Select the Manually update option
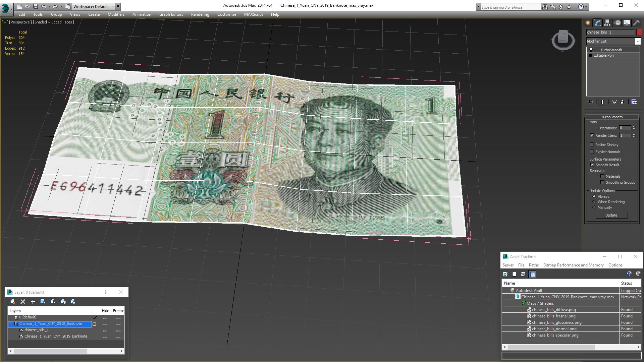 point(594,207)
